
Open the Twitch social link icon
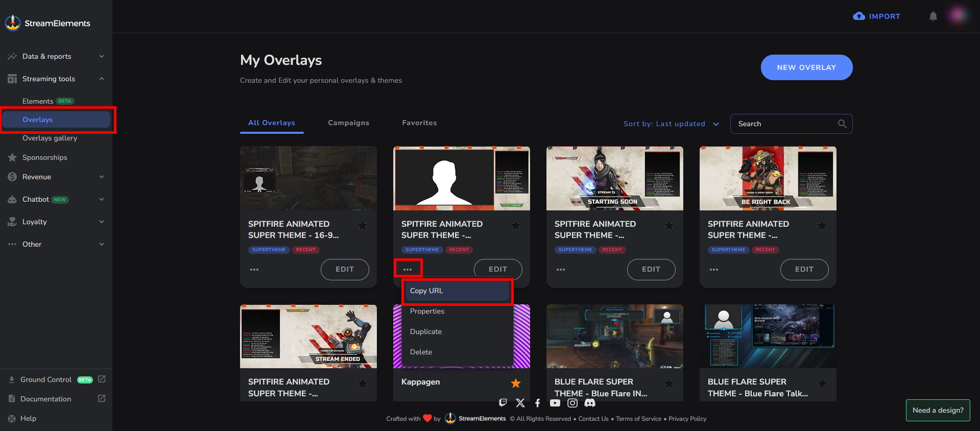coord(503,403)
